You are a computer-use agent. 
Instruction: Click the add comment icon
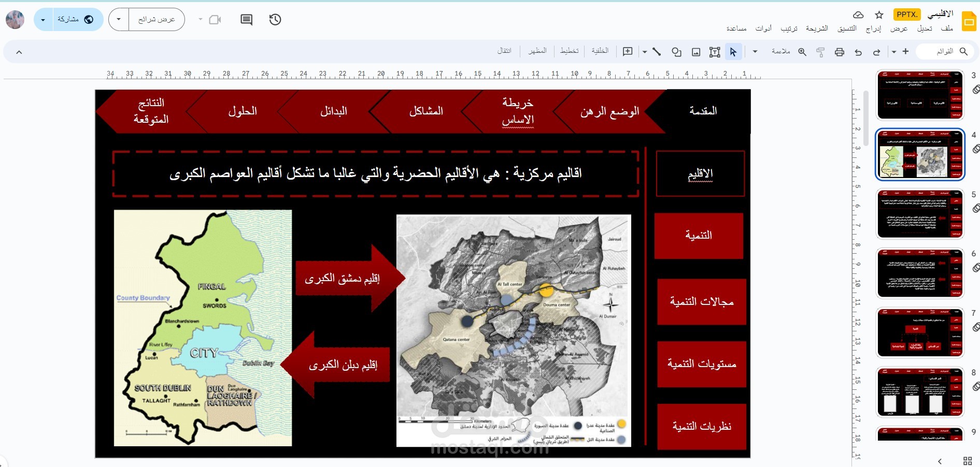tap(628, 51)
